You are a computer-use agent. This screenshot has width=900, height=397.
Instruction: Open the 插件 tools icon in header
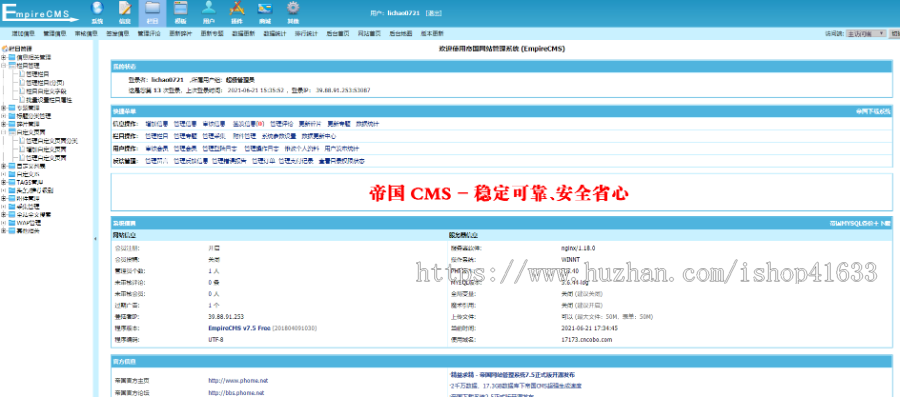point(236,8)
